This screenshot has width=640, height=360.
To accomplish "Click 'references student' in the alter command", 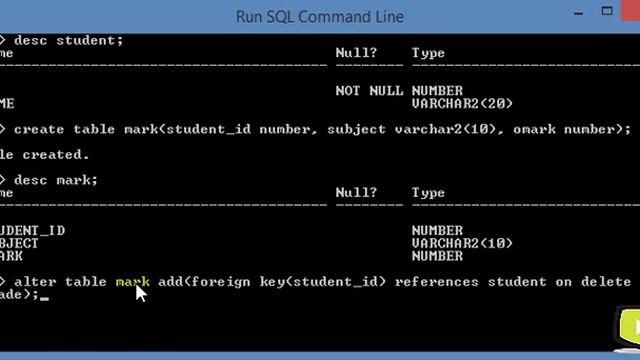I will 470,282.
